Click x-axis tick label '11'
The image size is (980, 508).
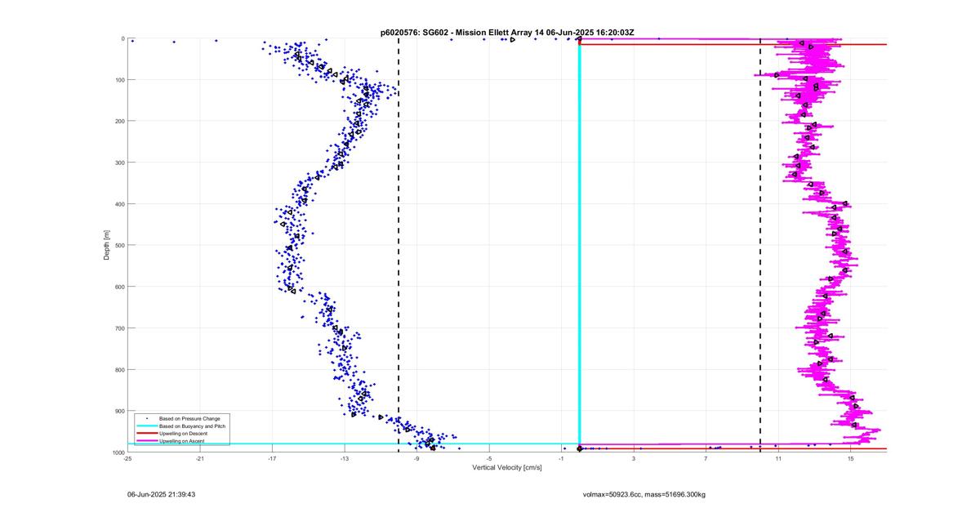(x=778, y=459)
